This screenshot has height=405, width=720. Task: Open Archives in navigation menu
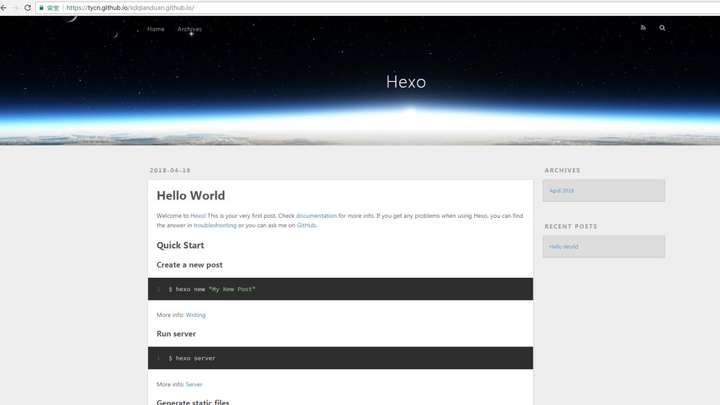pos(189,29)
